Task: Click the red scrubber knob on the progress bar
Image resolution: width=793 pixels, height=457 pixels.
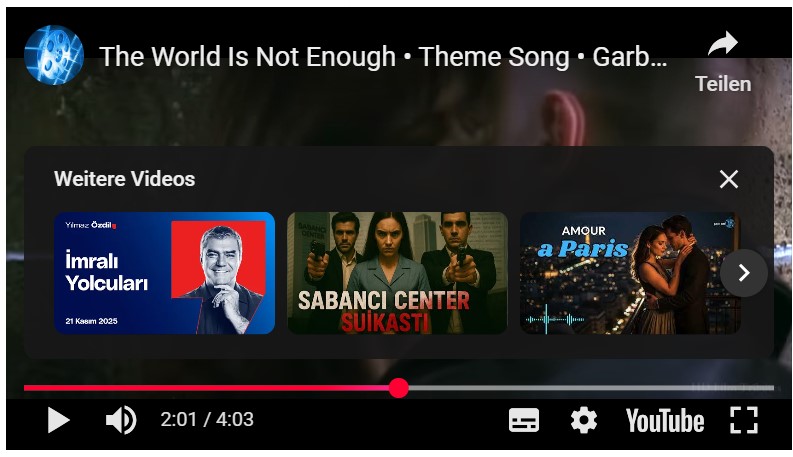Action: [399, 388]
